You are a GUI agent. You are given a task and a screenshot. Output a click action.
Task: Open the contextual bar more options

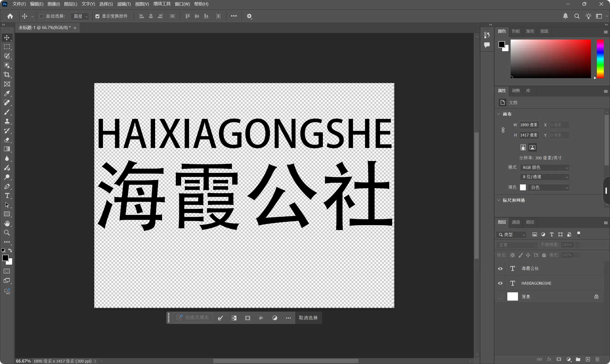[288, 318]
